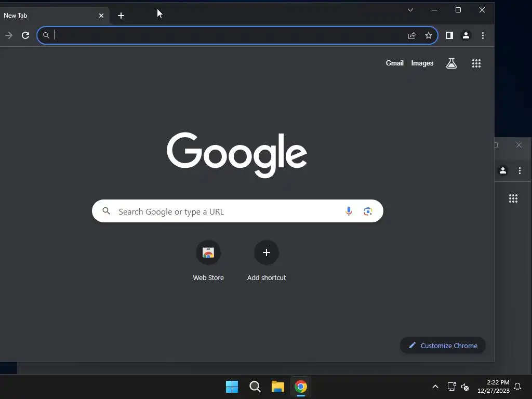Click the forward navigation arrow

pyautogui.click(x=9, y=35)
